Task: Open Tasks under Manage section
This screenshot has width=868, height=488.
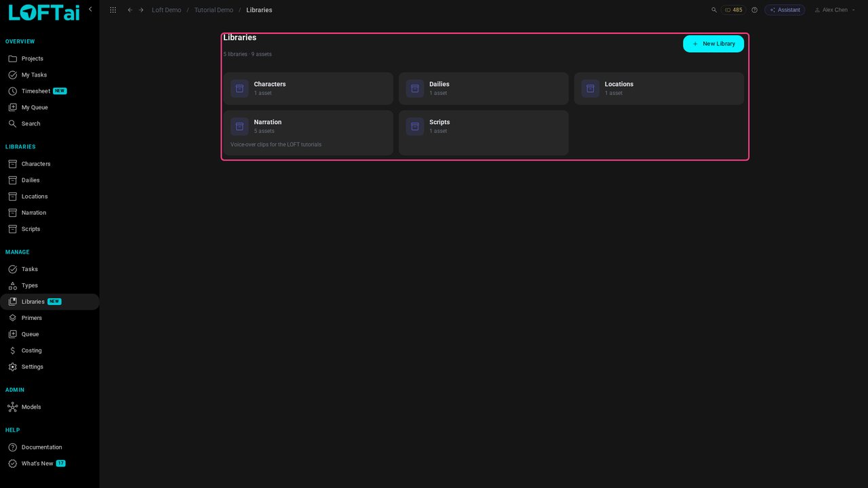Action: [x=50, y=269]
